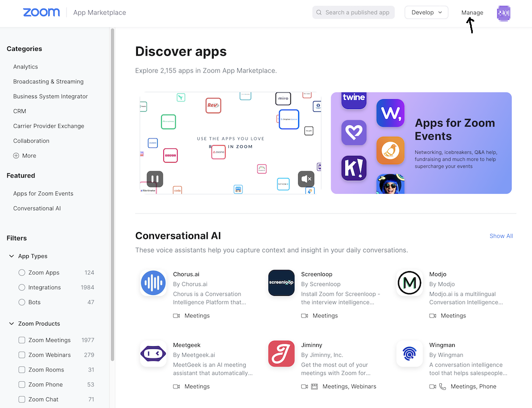The image size is (532, 408).
Task: Select the Bots radio button
Action: click(22, 303)
